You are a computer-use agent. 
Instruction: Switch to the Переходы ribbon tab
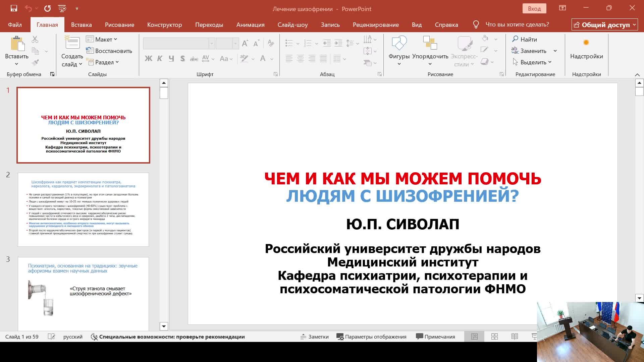coord(209,24)
